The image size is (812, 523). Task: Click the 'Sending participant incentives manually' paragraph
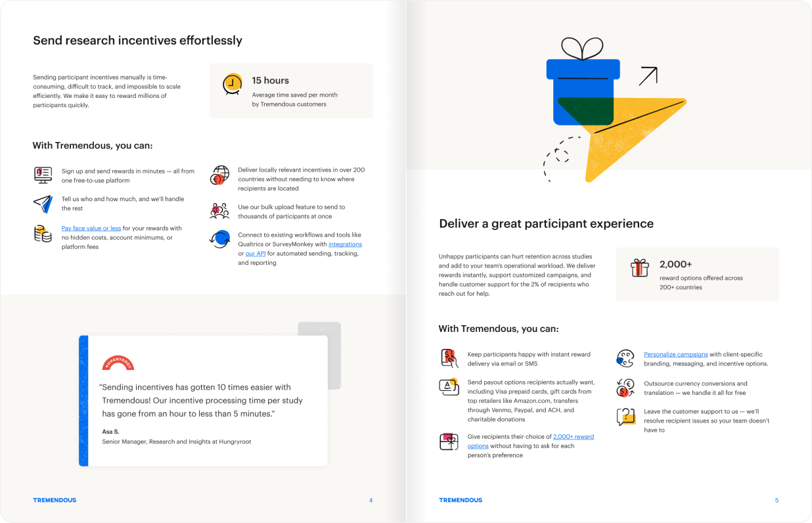(106, 91)
